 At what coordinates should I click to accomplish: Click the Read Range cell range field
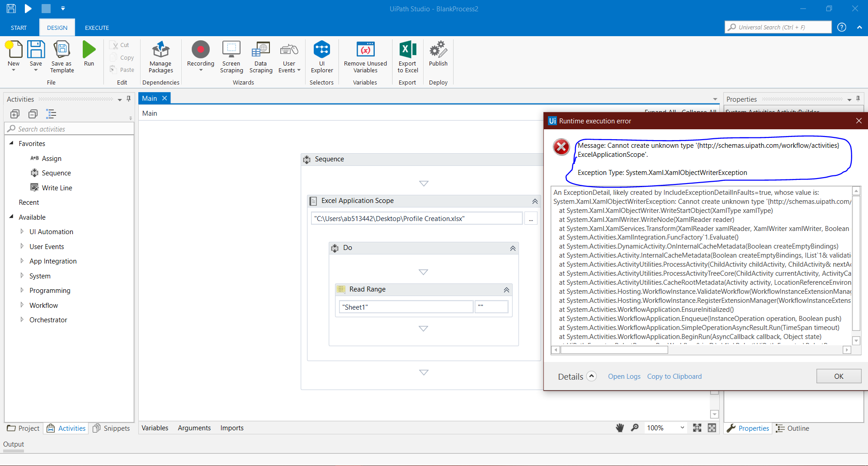coord(491,307)
